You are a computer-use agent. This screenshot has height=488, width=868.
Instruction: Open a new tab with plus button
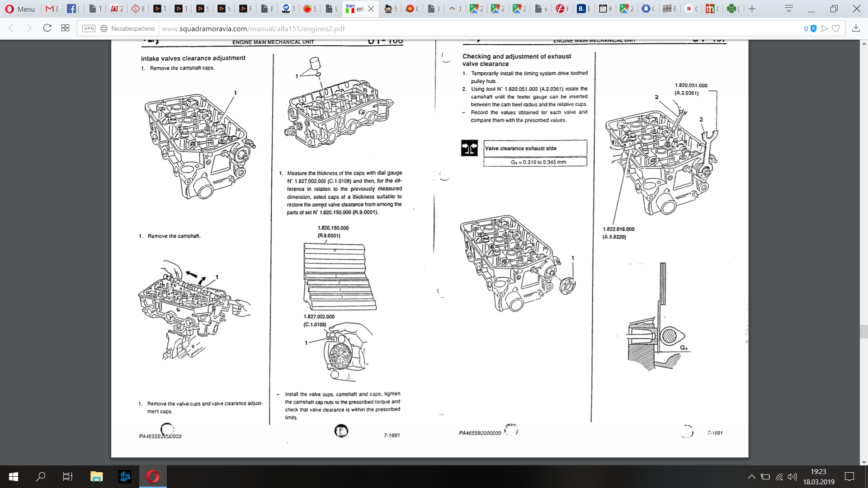(752, 9)
